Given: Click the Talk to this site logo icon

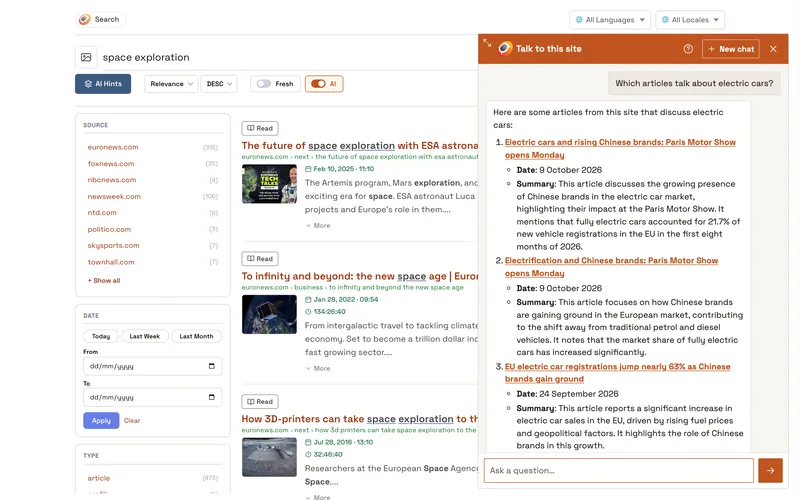Looking at the screenshot, I should (505, 48).
